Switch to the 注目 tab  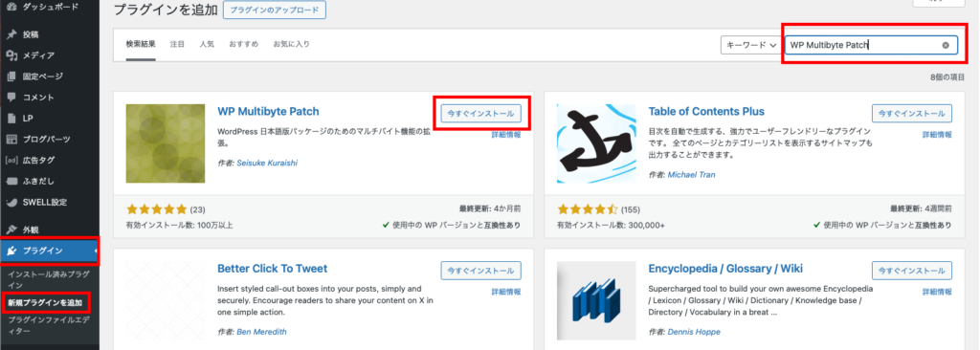[x=177, y=44]
